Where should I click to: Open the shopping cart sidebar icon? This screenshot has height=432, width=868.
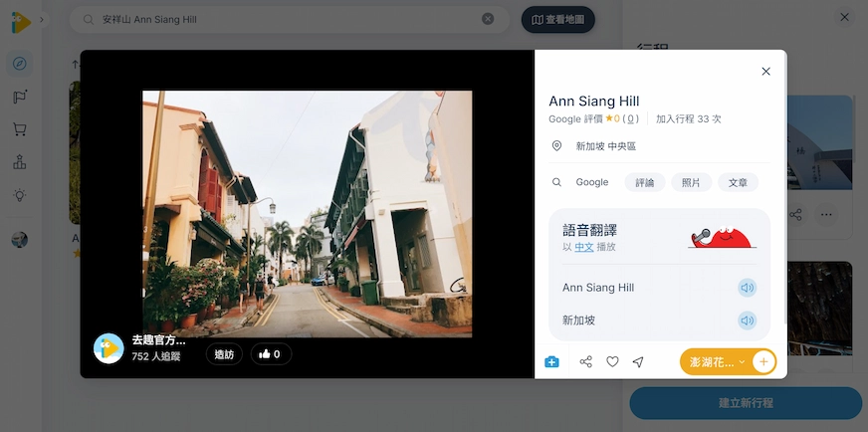(x=19, y=129)
